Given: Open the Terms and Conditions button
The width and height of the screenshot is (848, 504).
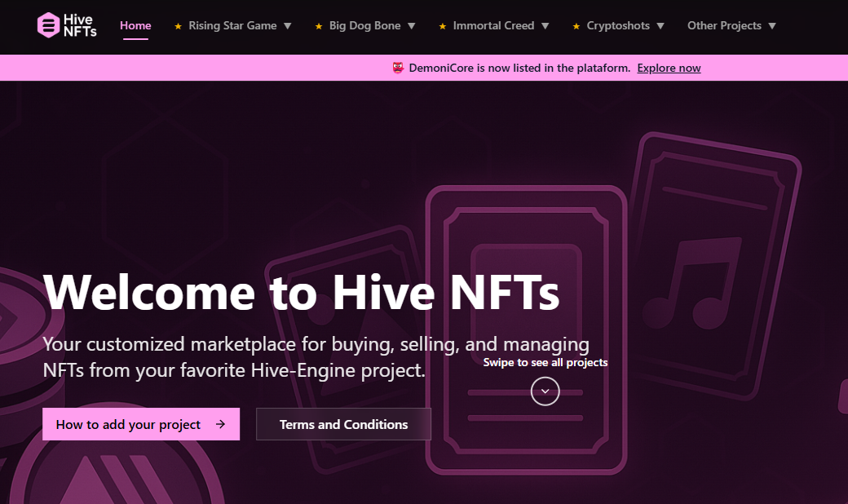Looking at the screenshot, I should [x=343, y=424].
